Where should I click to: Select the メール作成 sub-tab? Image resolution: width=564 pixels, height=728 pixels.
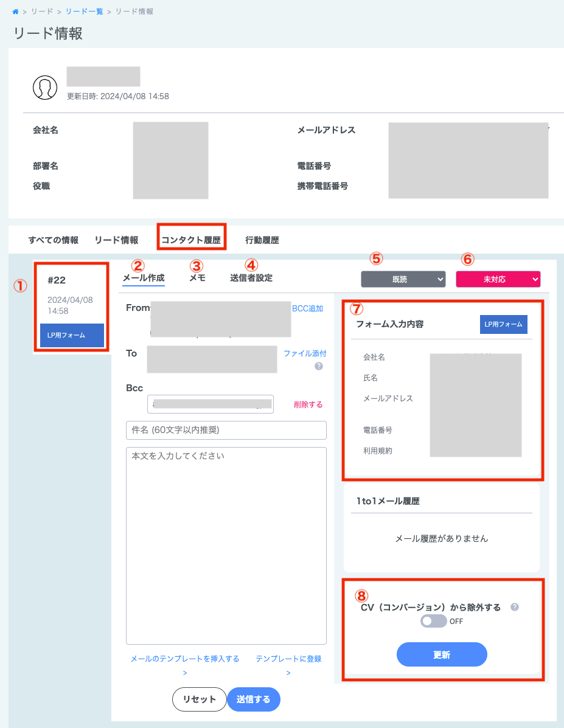tap(144, 278)
